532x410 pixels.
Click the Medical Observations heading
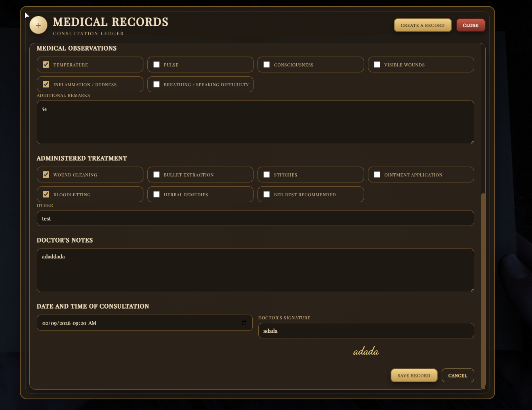click(x=76, y=48)
